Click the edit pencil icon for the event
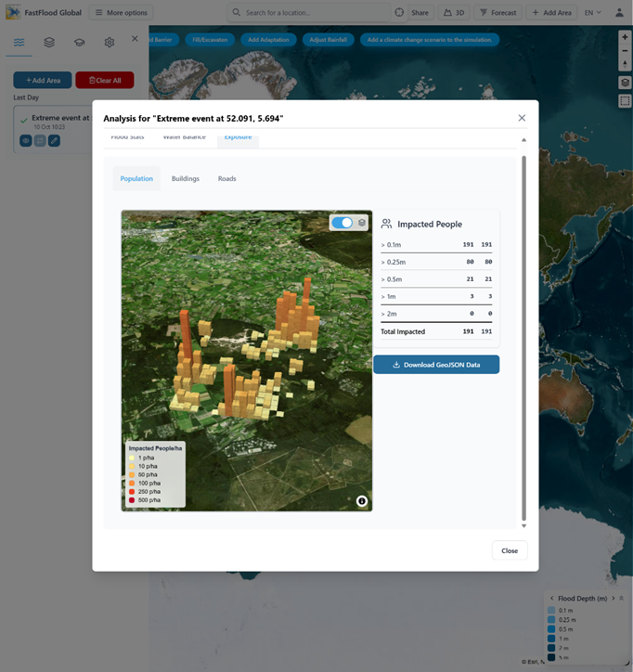The height and width of the screenshot is (672, 633). 54,140
